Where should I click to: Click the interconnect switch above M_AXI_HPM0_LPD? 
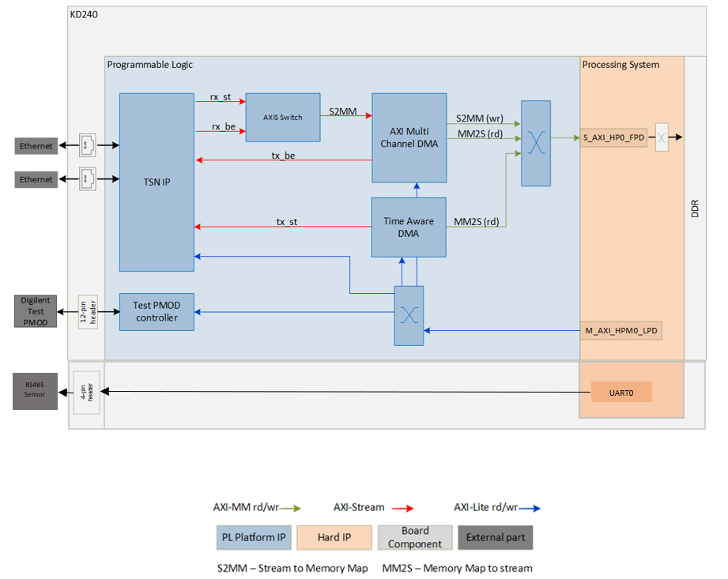point(408,315)
